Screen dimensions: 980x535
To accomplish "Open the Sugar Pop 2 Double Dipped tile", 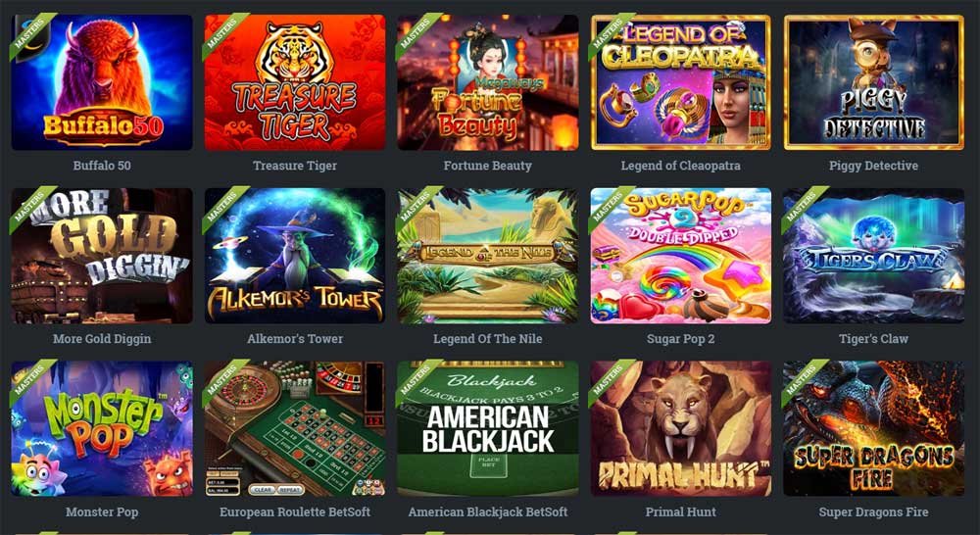I will [x=681, y=256].
